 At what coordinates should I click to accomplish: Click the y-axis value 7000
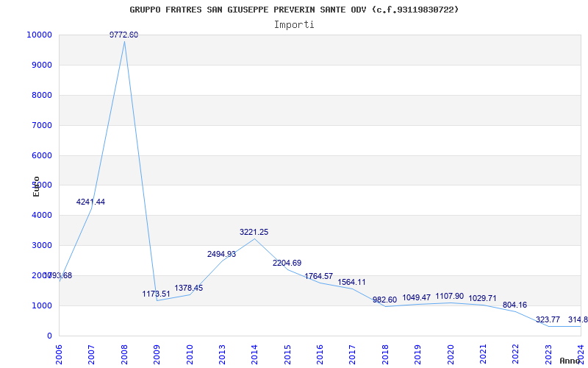(41, 125)
